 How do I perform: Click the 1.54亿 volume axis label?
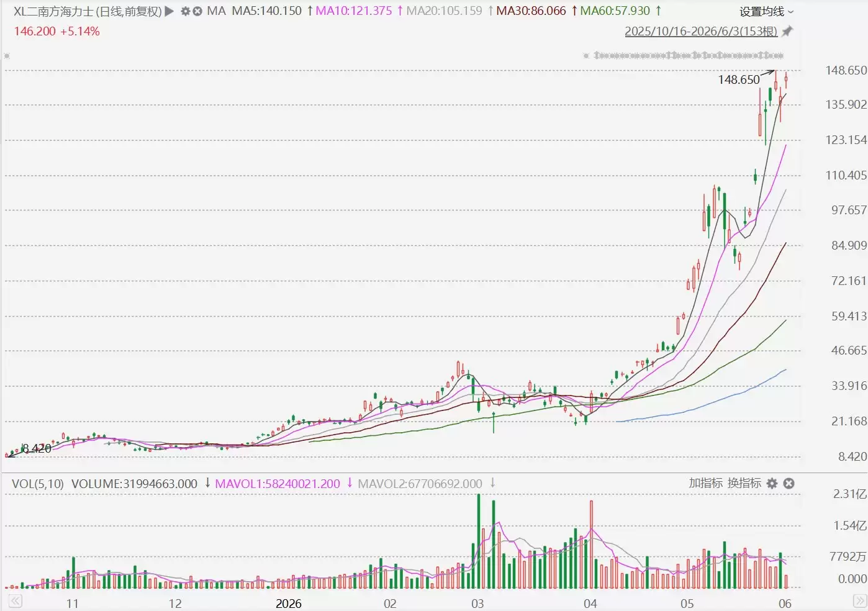[x=850, y=526]
